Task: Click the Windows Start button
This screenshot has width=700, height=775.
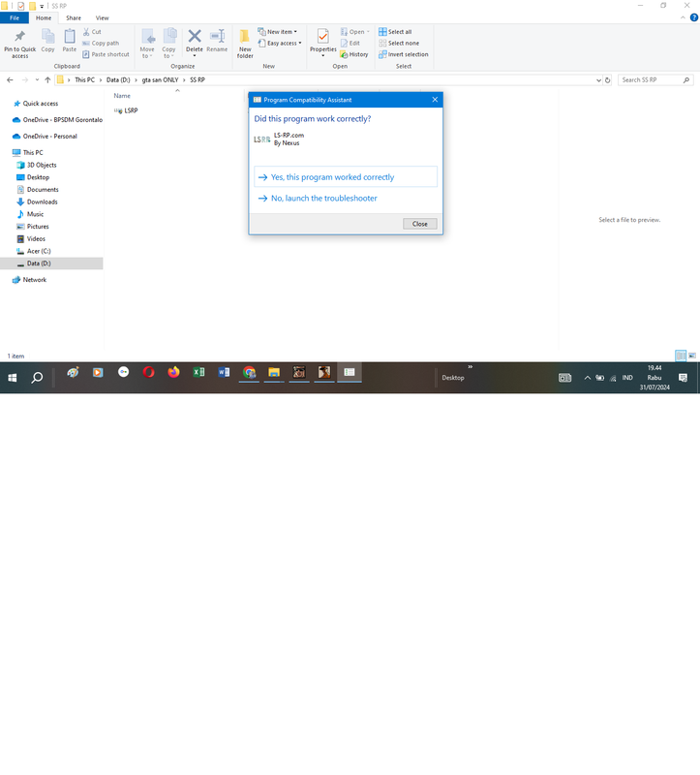Action: click(13, 378)
